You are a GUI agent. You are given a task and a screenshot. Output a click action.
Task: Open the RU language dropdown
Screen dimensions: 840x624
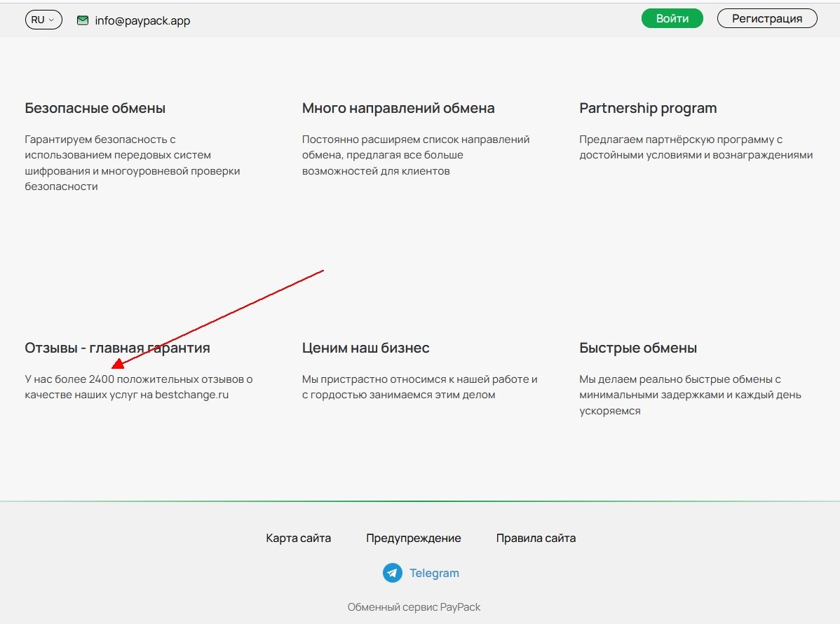click(x=43, y=20)
